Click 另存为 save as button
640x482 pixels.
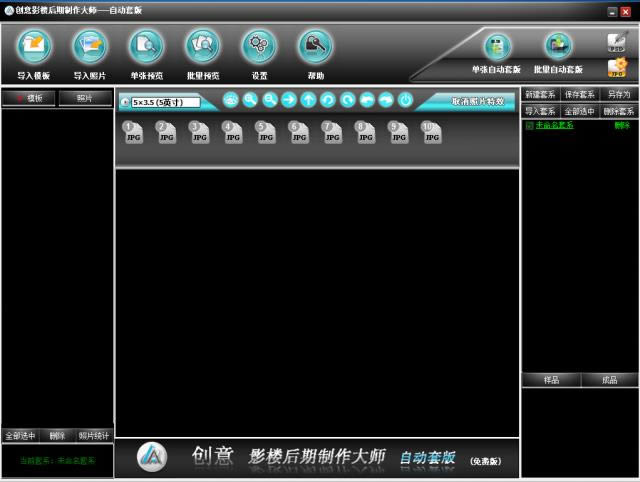[x=619, y=95]
